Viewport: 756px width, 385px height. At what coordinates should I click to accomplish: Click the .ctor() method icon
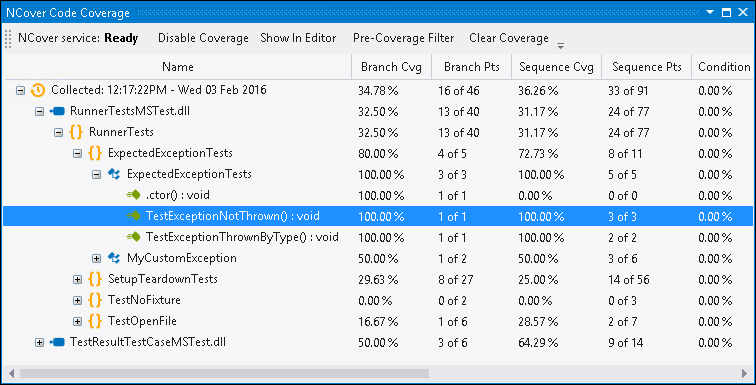click(133, 195)
